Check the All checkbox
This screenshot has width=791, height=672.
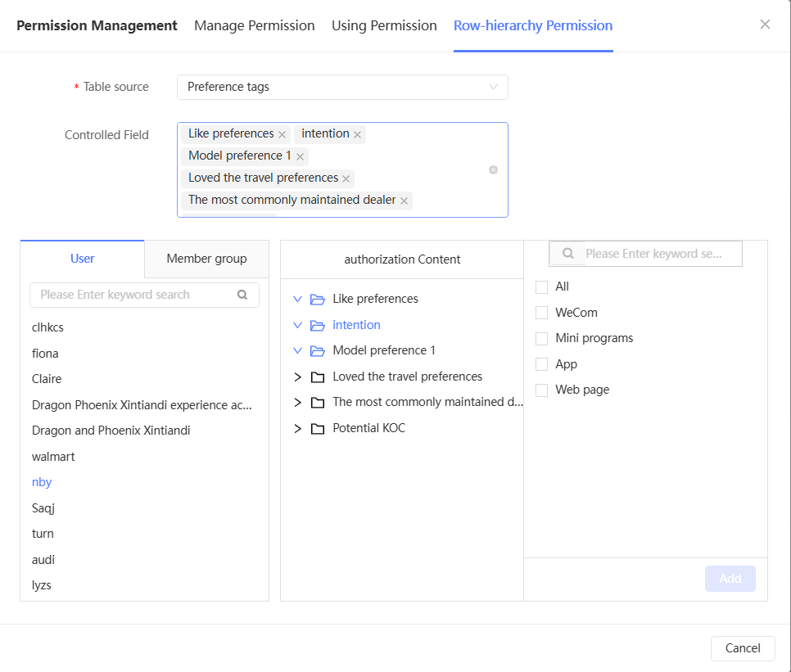point(541,286)
